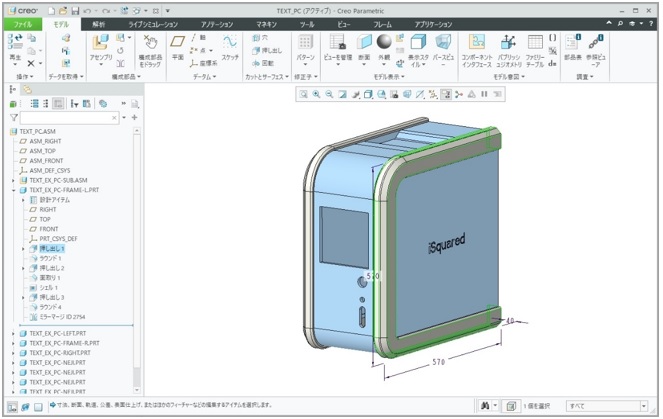
Task: Select ラウンド 1 feature in tree
Action: (50, 258)
